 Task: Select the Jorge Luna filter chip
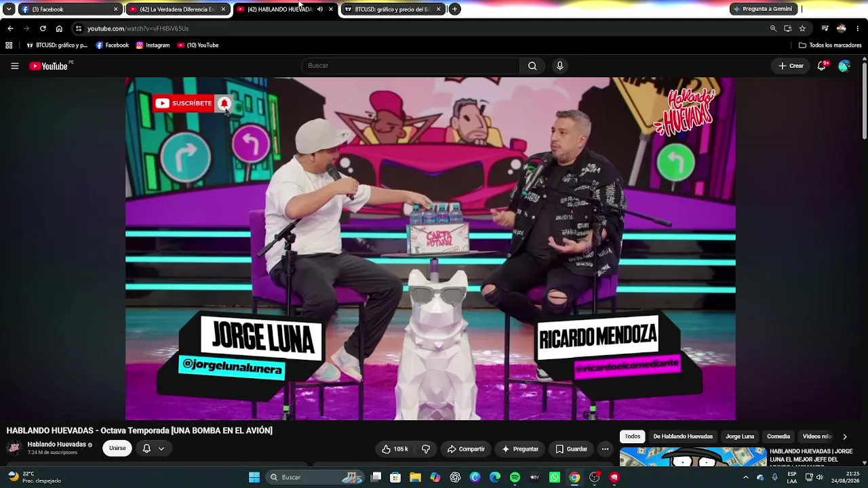(740, 437)
